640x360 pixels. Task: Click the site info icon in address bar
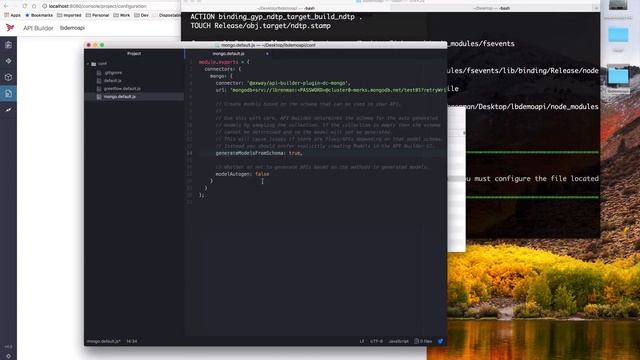click(44, 6)
